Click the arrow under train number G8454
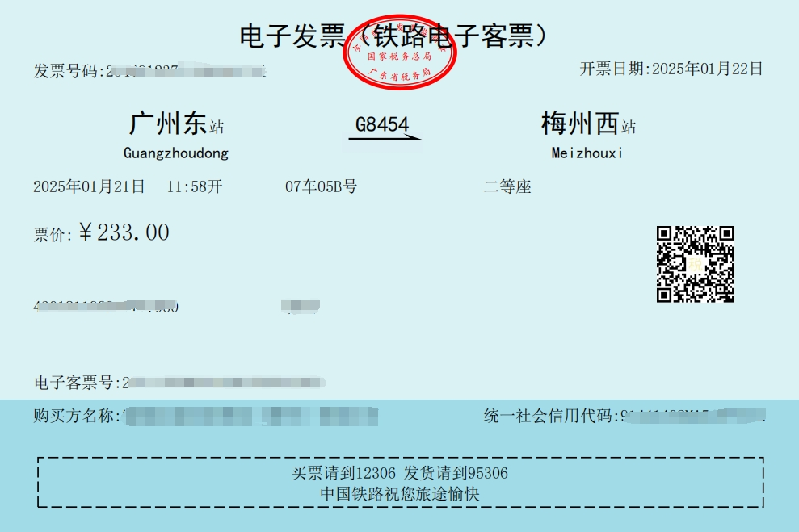The image size is (799, 532). pyautogui.click(x=385, y=137)
